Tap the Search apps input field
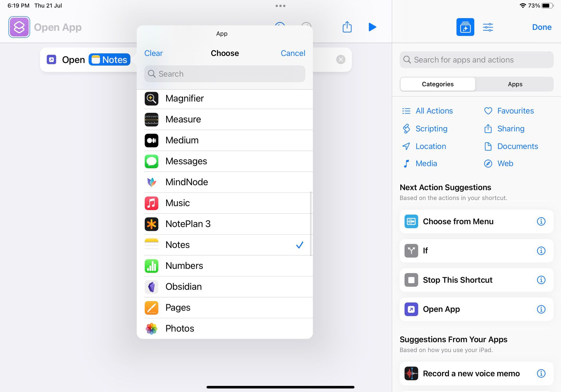561x392 pixels. pyautogui.click(x=225, y=74)
